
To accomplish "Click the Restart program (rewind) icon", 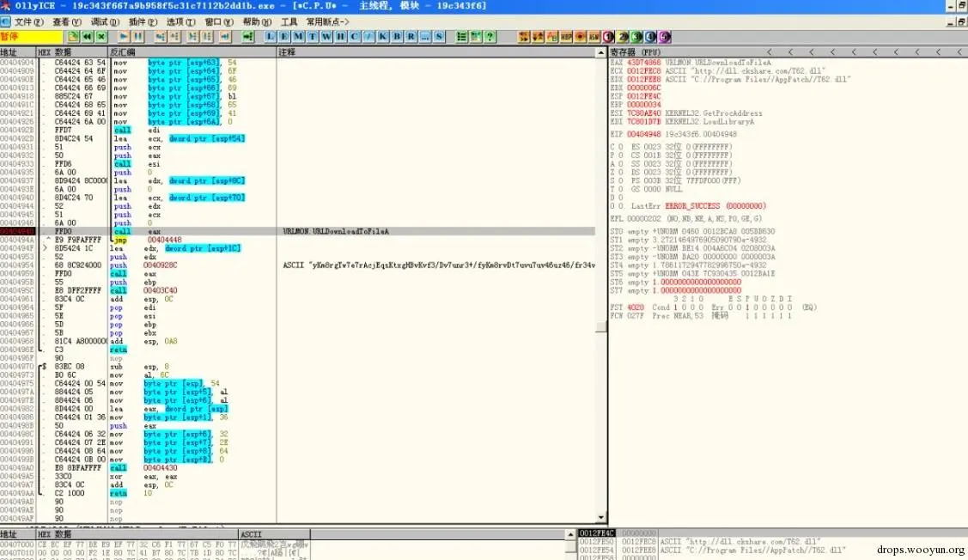I will pos(87,36).
